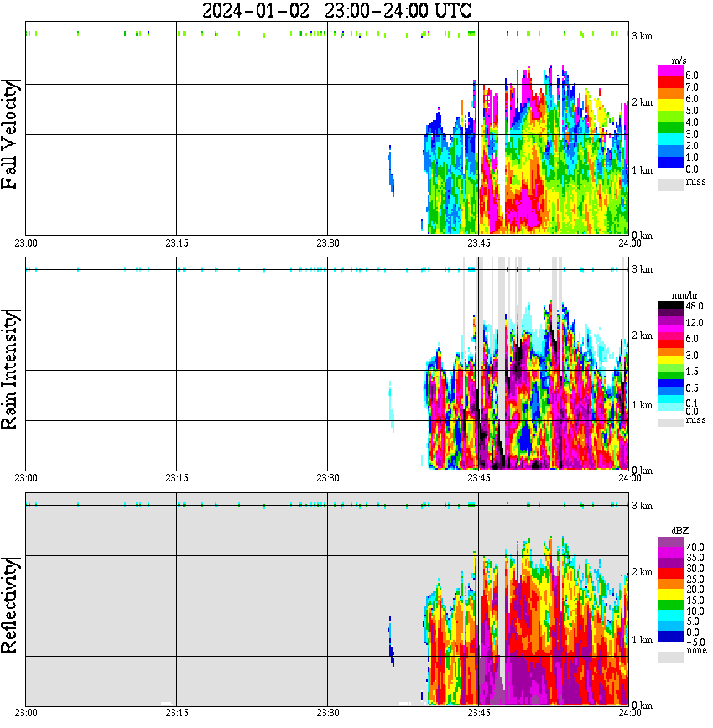713x728 pixels.
Task: Click the '23:45' tick under the Fall Velocity plot
Action: [x=478, y=243]
